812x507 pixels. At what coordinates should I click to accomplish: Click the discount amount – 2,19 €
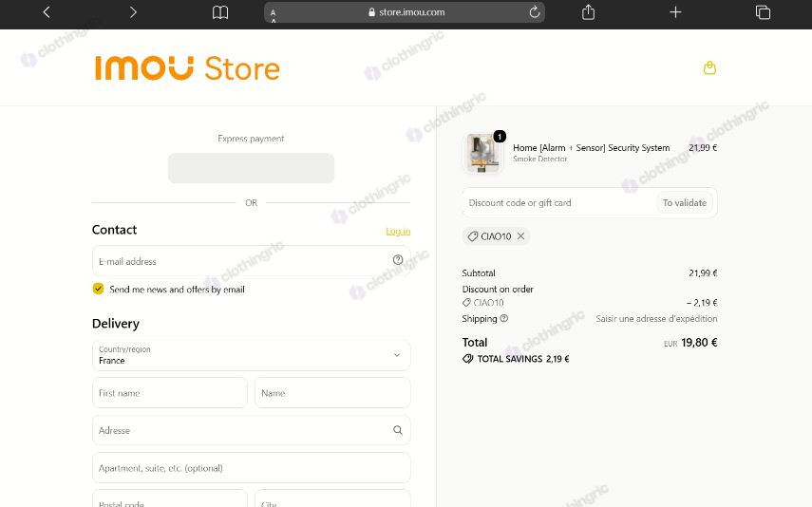click(x=702, y=303)
